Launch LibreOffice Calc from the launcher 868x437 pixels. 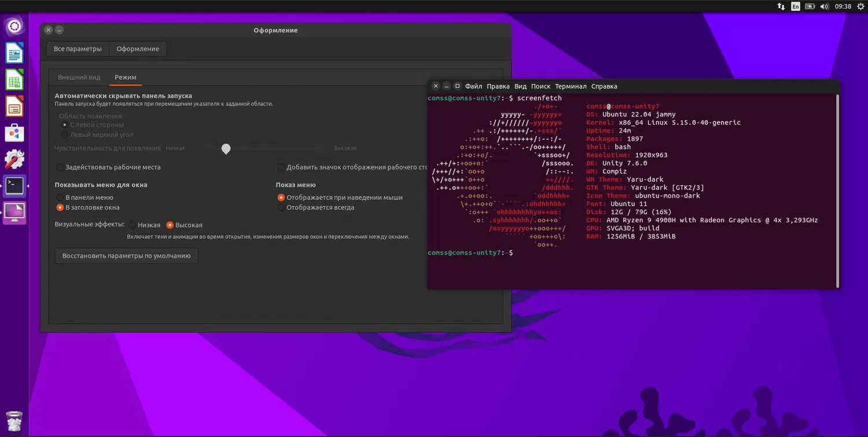(14, 79)
